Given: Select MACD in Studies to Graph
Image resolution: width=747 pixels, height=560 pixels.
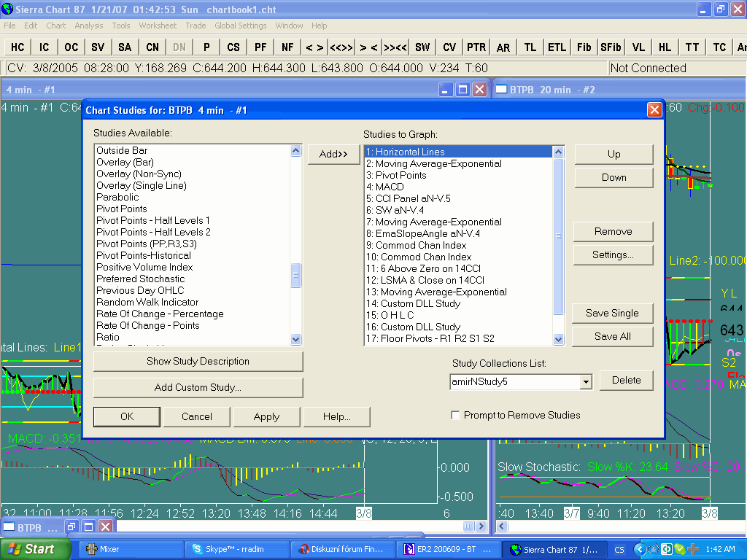Looking at the screenshot, I should point(385,187).
